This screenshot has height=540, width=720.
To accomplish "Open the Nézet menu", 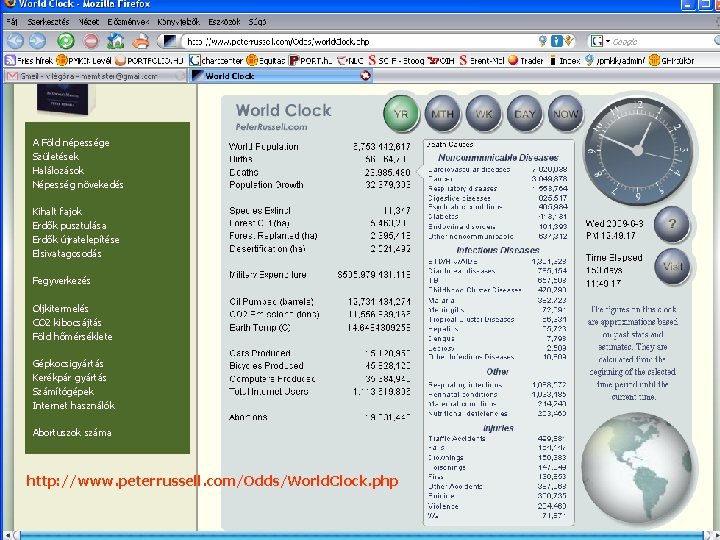I will coord(89,22).
